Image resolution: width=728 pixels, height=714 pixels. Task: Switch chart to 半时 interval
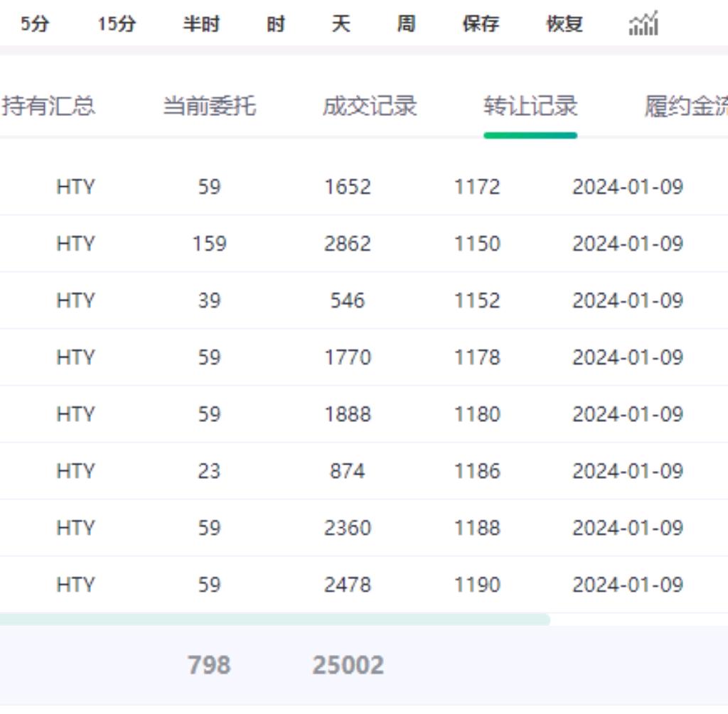point(201,24)
